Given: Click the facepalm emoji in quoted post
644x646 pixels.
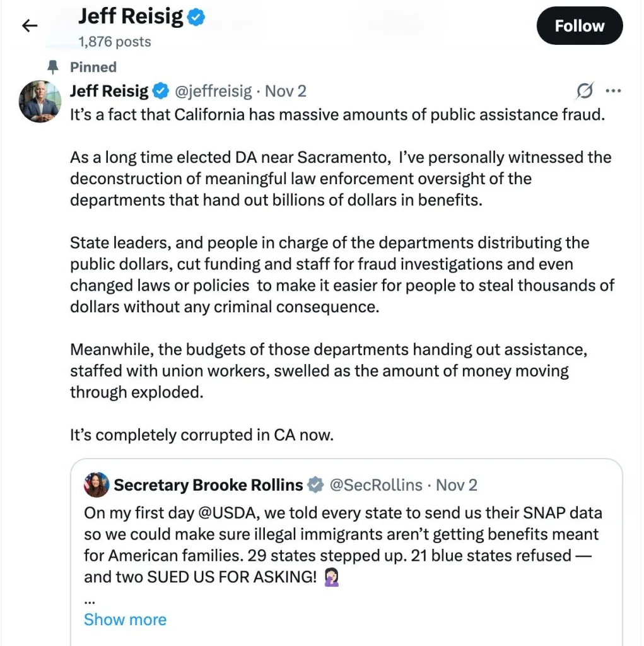Looking at the screenshot, I should (x=332, y=578).
